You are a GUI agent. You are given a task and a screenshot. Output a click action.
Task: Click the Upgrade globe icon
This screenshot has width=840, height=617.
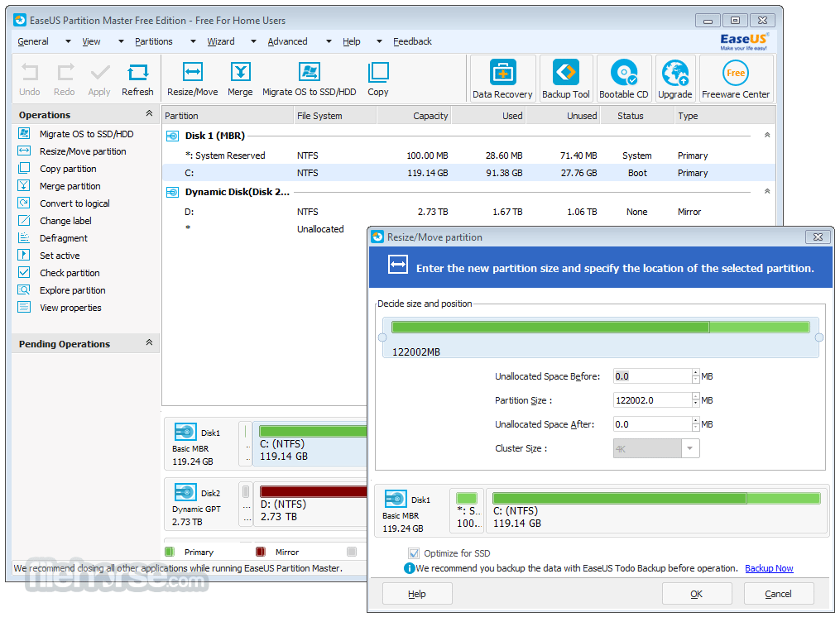click(x=675, y=73)
